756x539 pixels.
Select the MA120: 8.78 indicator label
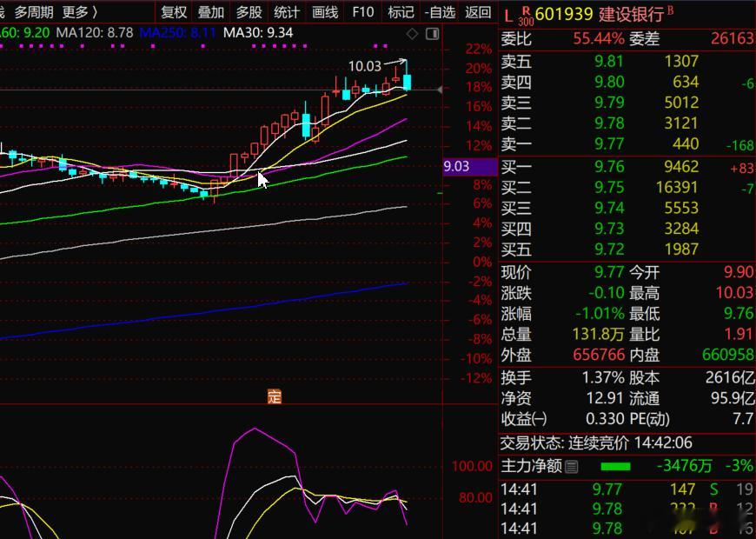click(x=95, y=33)
